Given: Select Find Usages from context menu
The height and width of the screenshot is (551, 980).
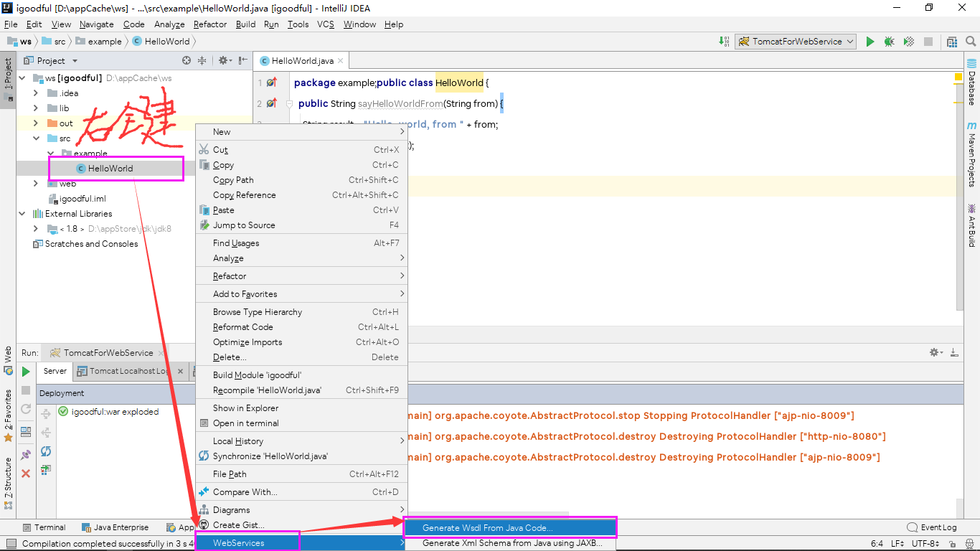Looking at the screenshot, I should click(x=301, y=243).
